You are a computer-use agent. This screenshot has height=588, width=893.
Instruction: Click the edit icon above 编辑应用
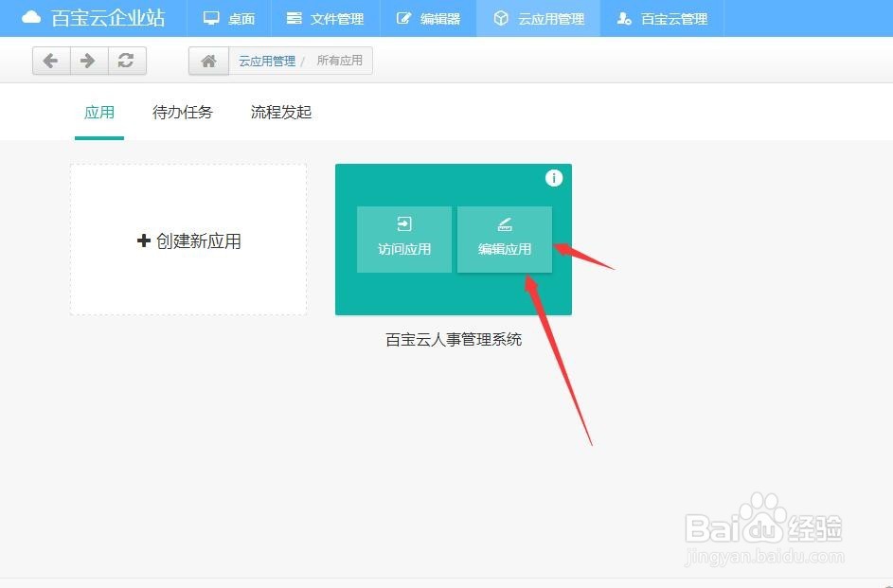[504, 224]
